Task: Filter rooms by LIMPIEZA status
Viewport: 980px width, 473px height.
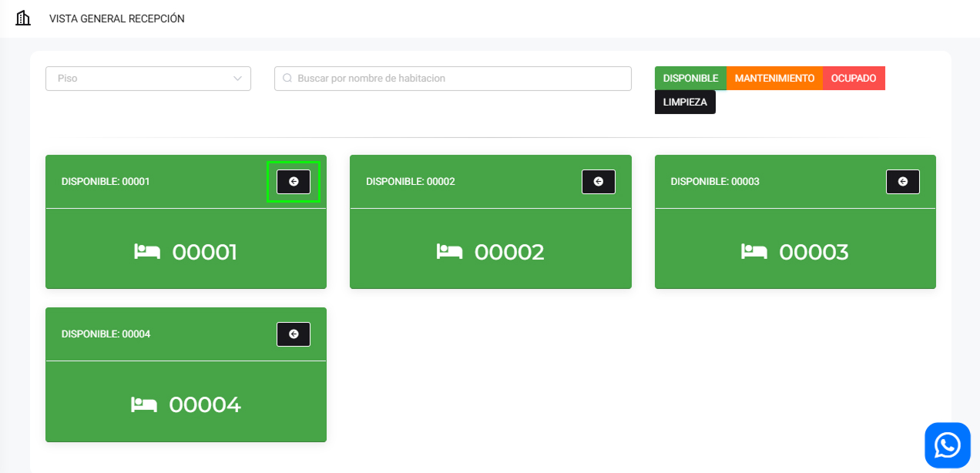Action: point(685,102)
